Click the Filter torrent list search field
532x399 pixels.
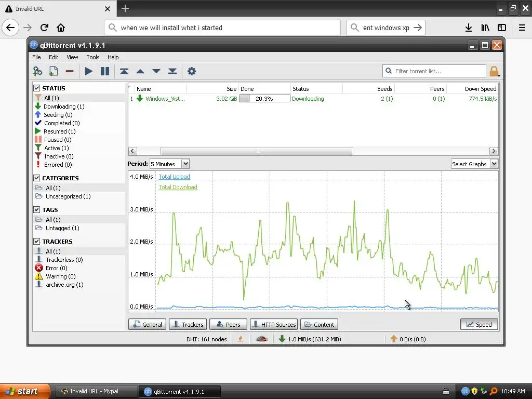click(x=434, y=71)
